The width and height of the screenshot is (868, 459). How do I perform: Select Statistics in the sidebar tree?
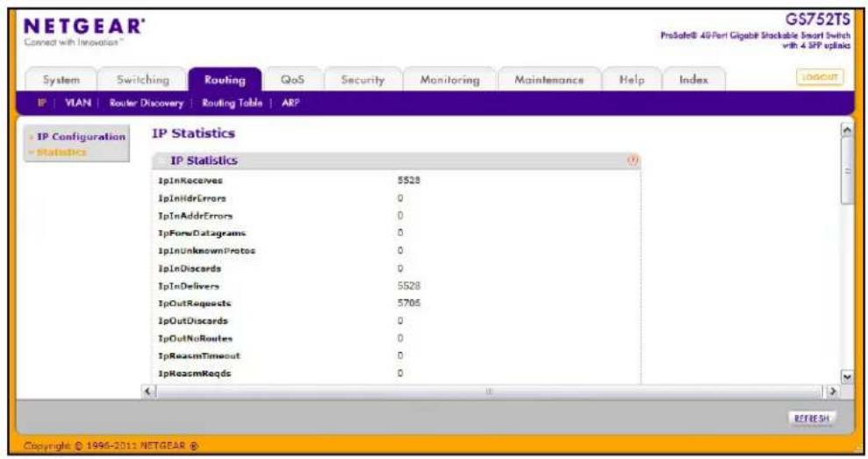click(x=61, y=152)
